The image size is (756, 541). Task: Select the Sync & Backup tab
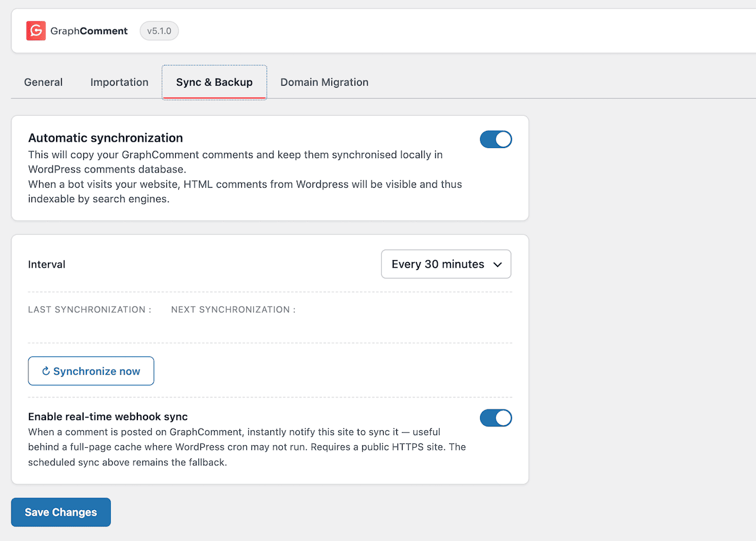click(214, 83)
